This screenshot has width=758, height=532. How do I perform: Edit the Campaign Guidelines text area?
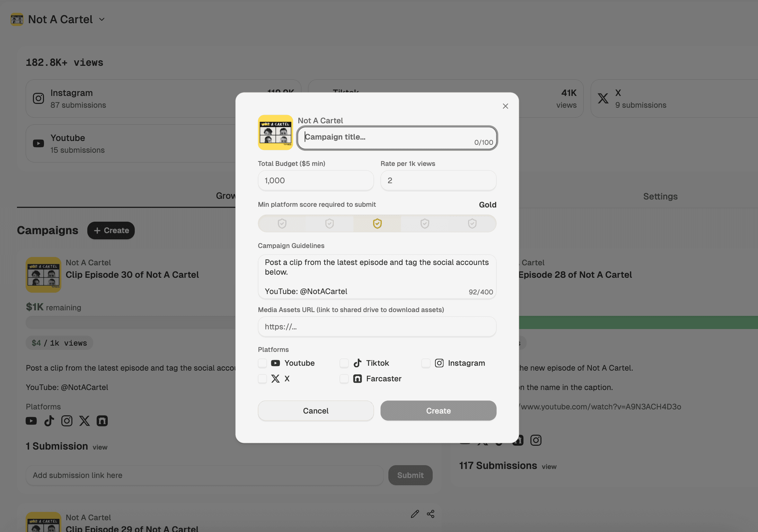[377, 277]
